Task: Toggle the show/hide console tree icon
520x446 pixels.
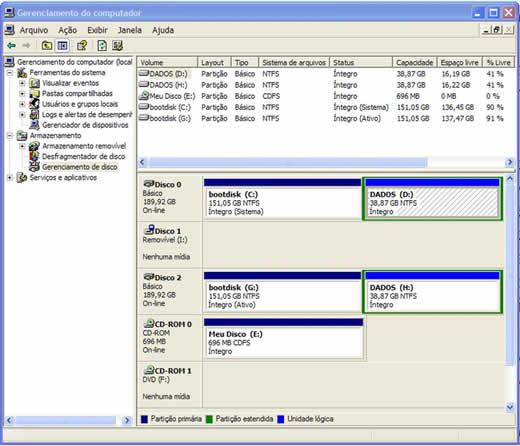Action: tap(62, 45)
